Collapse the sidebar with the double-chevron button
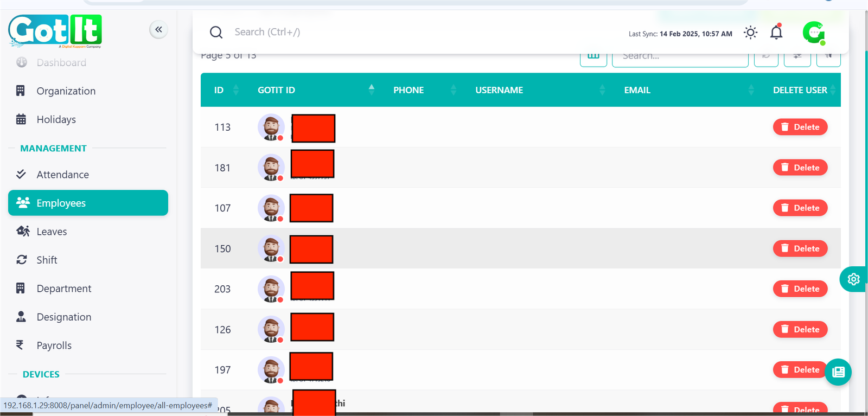The width and height of the screenshot is (868, 416). point(158,29)
